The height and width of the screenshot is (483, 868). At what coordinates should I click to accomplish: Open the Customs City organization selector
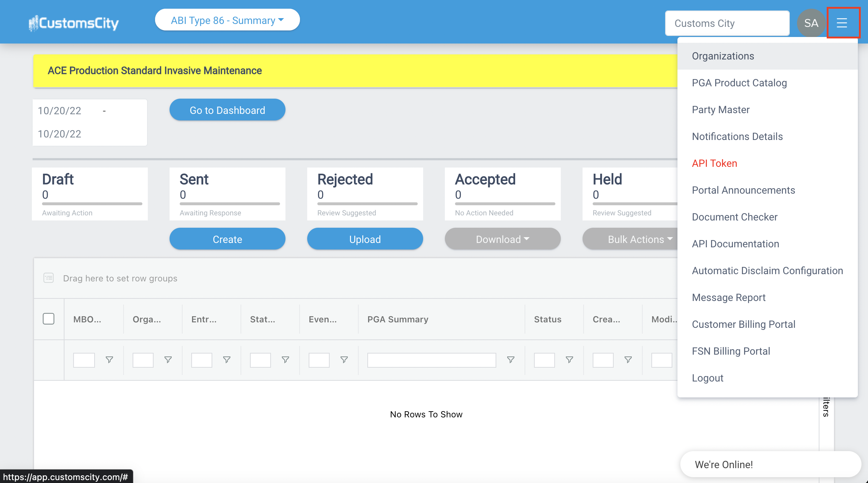point(727,23)
